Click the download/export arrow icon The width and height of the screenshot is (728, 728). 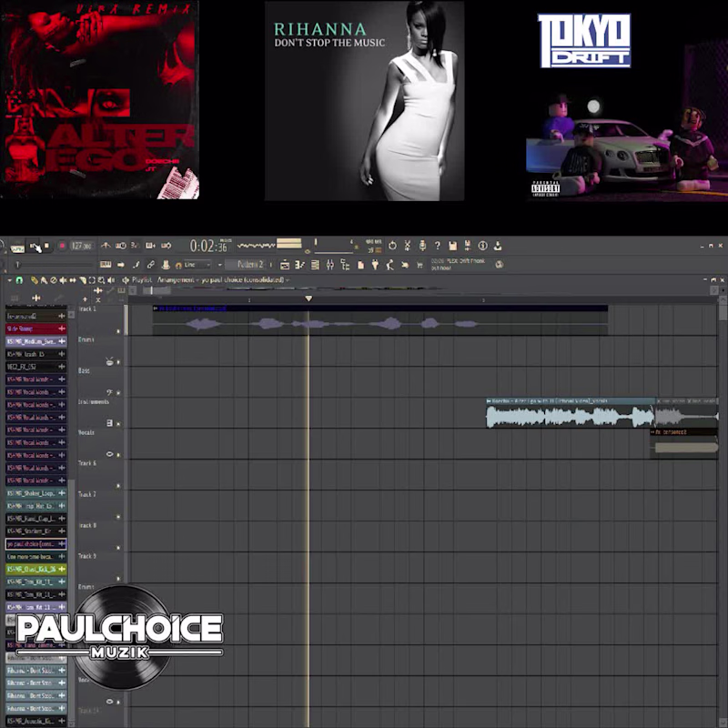pos(498,246)
